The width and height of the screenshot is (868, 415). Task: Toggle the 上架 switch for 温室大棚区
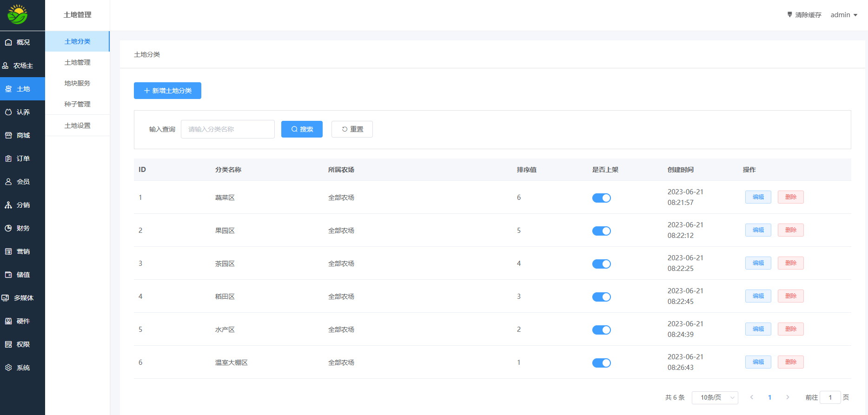(601, 363)
